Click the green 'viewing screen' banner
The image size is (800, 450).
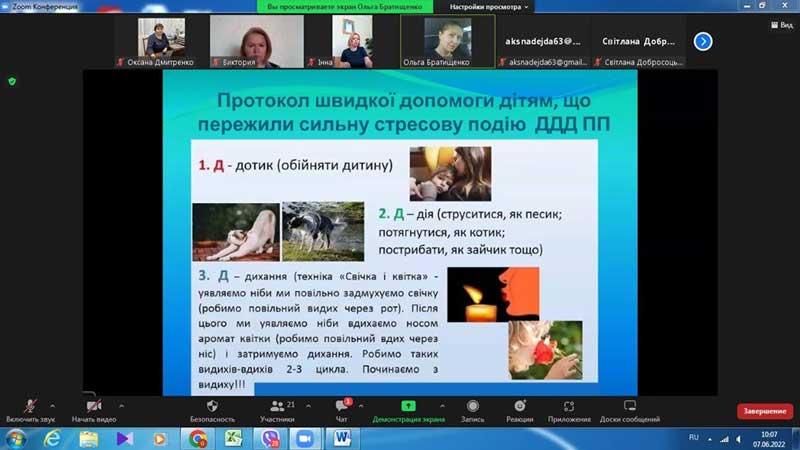pyautogui.click(x=345, y=7)
